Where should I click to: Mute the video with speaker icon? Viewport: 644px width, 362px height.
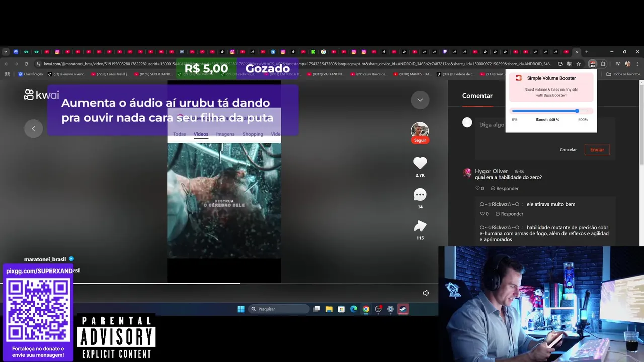coord(426,293)
